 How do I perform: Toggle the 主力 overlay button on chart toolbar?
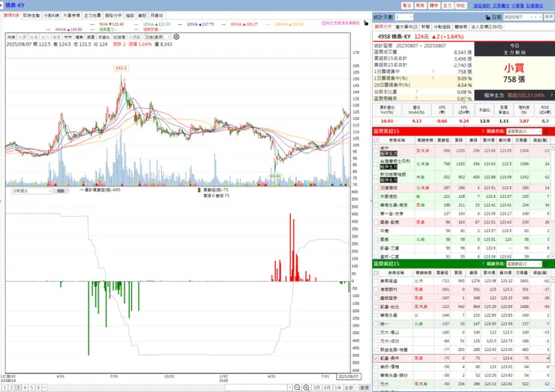(x=45, y=37)
